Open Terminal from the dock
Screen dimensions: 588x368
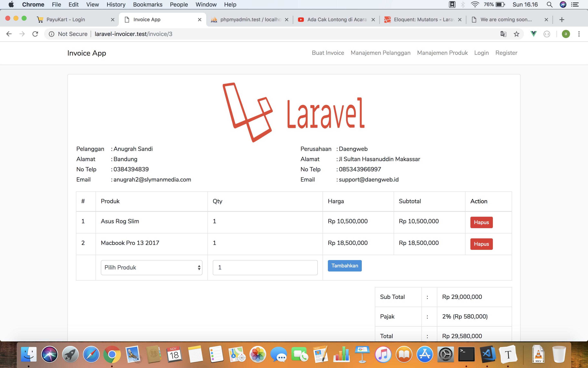tap(466, 354)
